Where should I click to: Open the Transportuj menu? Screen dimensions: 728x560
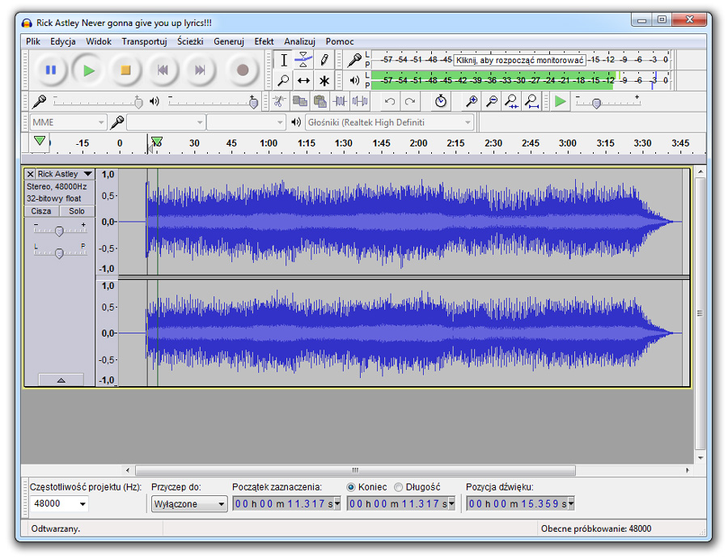[144, 41]
